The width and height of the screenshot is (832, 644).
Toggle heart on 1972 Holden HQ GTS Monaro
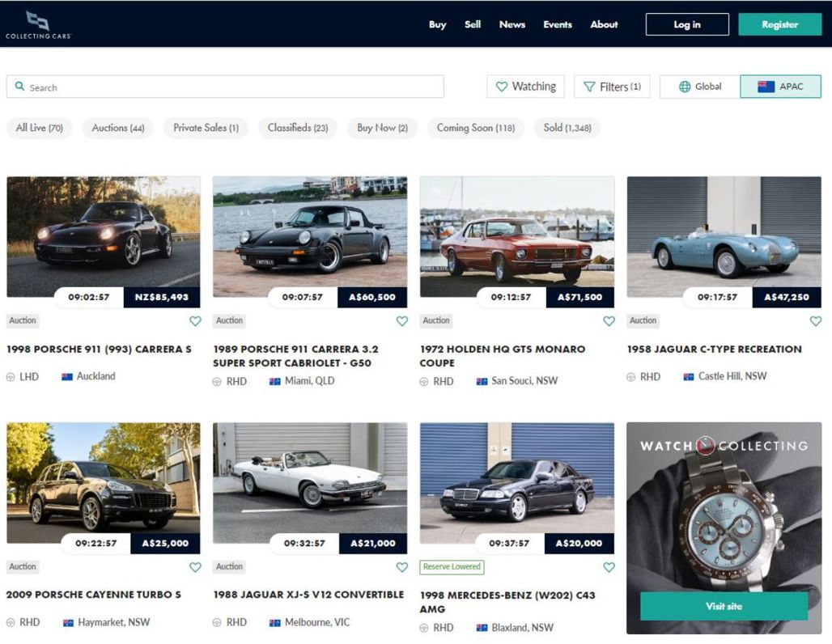point(609,321)
